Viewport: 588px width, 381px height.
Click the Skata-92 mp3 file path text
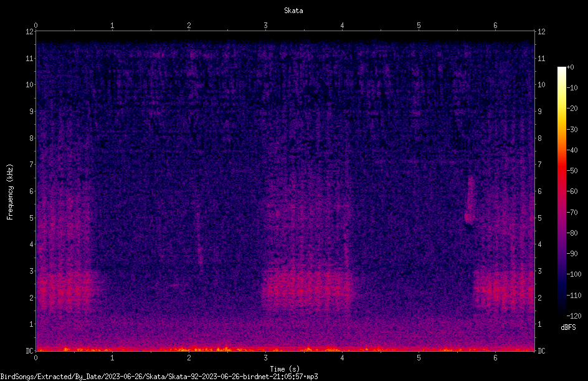[159, 377]
